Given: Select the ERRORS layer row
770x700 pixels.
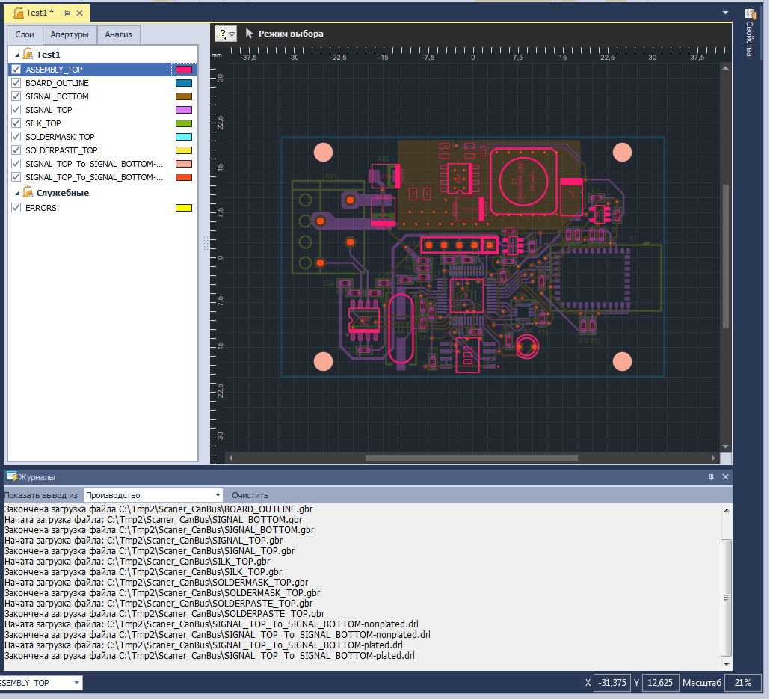Looking at the screenshot, I should coord(102,208).
